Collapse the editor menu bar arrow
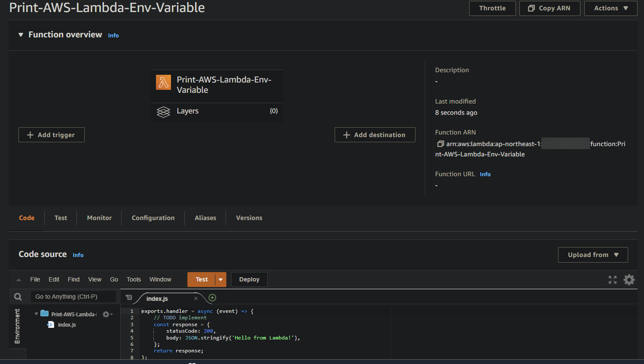Screen dimensions: 644x364 18,280
